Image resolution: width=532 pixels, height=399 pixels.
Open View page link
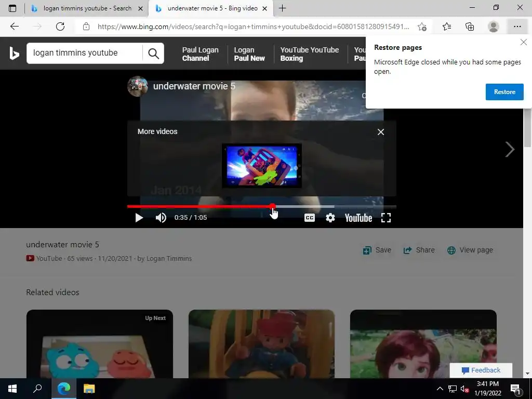470,250
